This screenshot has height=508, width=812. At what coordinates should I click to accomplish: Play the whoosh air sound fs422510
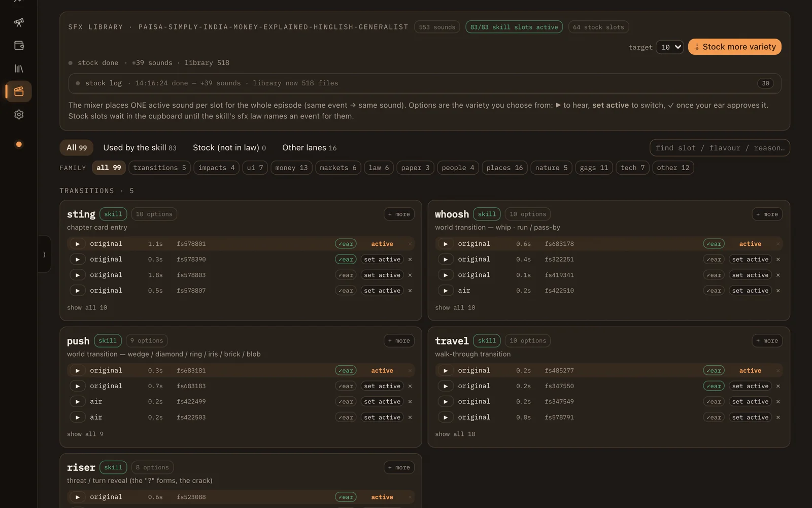click(445, 291)
